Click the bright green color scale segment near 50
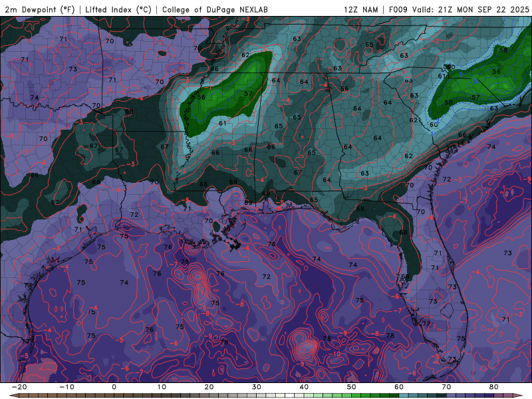The image size is (532, 399). [356, 396]
